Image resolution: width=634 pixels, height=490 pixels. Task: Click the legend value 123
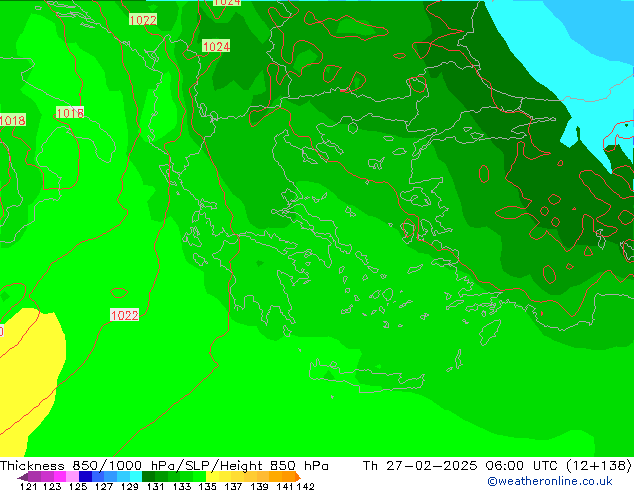tap(52, 486)
